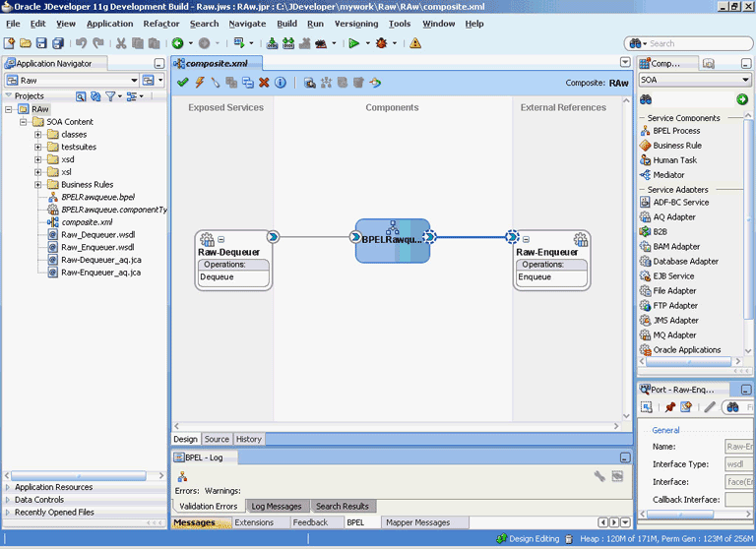The image size is (756, 549).
Task: Click the green Validate checkmark icon
Action: [183, 83]
